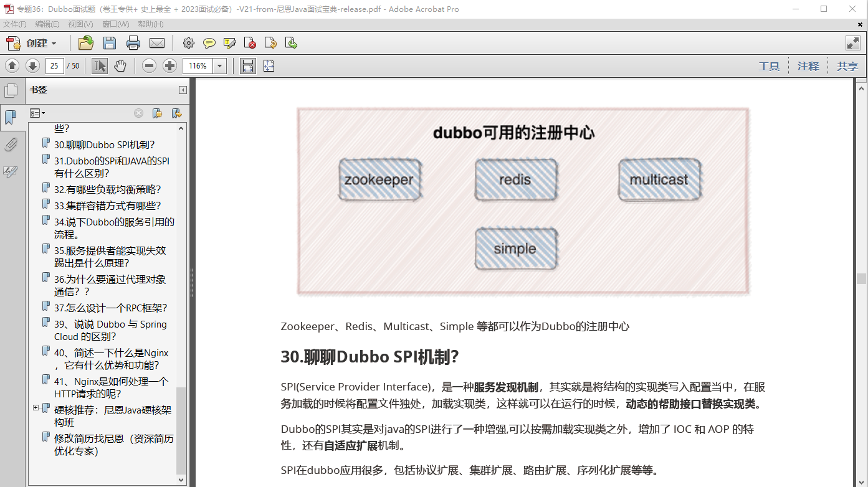Select bookmark 40、简述一下什么是Nginx
This screenshot has height=487, width=868.
[x=112, y=359]
